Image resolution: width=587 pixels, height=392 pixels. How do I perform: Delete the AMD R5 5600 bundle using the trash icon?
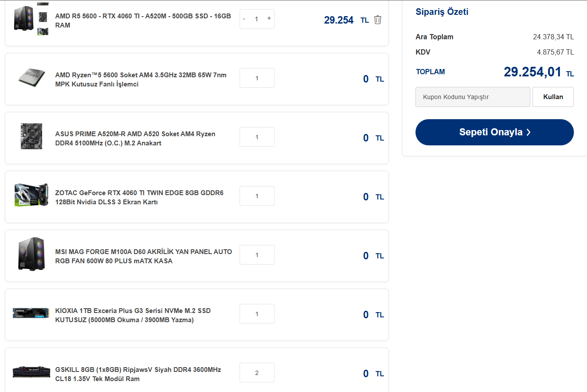coord(378,20)
